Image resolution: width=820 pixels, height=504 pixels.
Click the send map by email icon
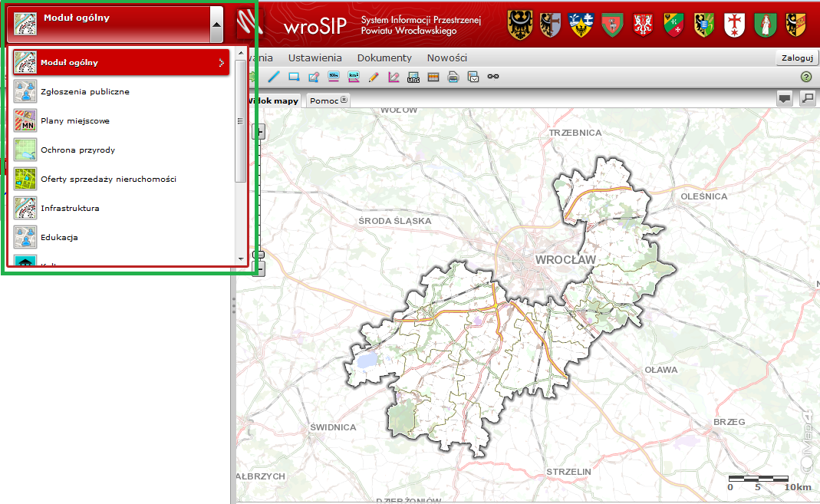(x=473, y=77)
